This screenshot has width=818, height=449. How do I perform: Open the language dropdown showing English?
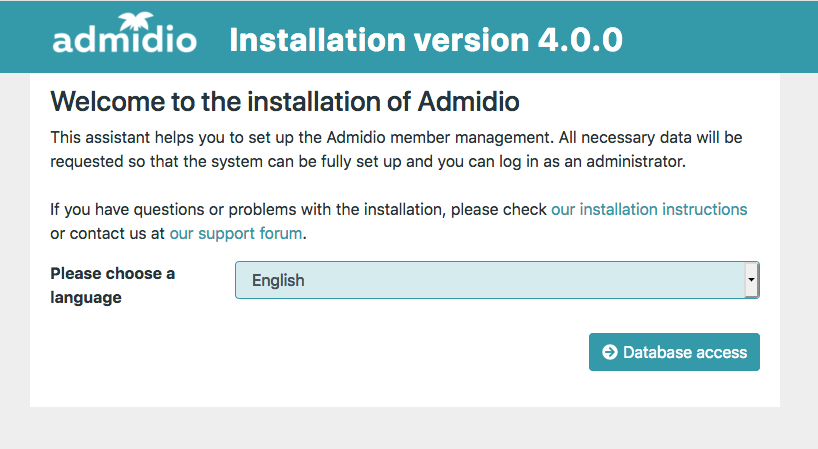496,281
